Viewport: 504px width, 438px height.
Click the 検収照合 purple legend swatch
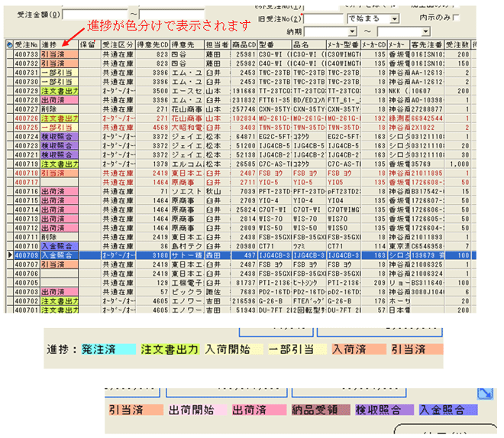tap(383, 410)
